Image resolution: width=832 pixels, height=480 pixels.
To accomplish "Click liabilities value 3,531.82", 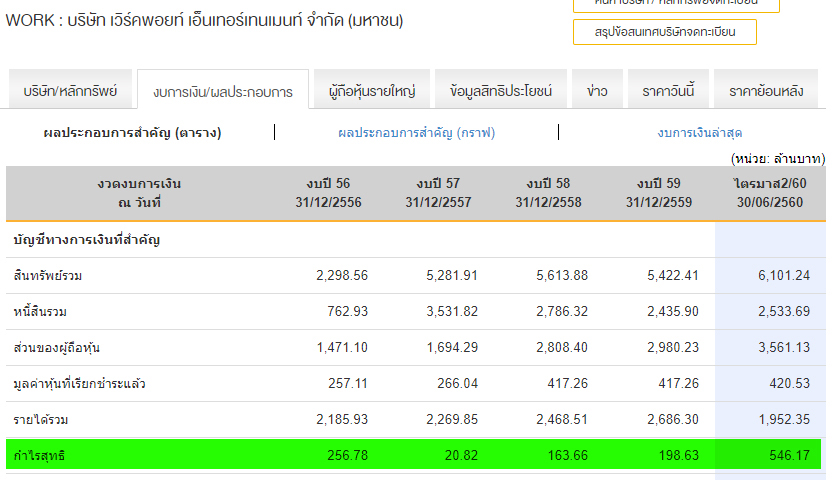I will (452, 311).
